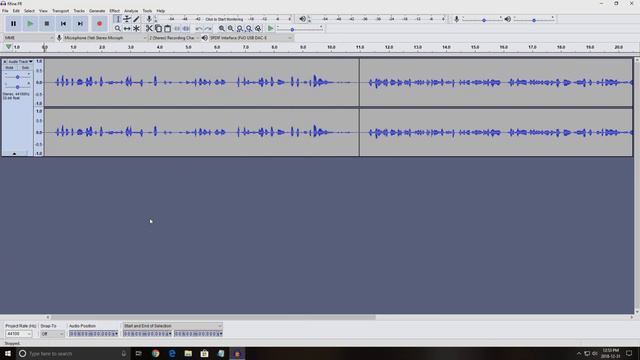Click the Silence audio icon

[186, 29]
